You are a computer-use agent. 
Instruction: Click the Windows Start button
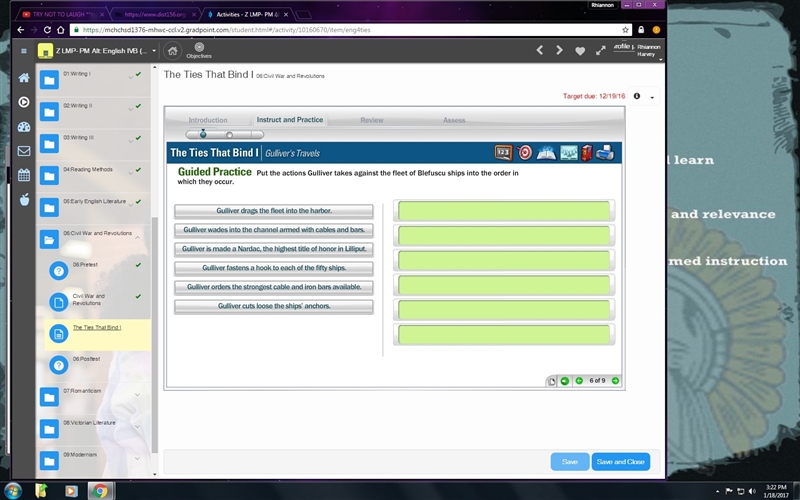tap(12, 491)
